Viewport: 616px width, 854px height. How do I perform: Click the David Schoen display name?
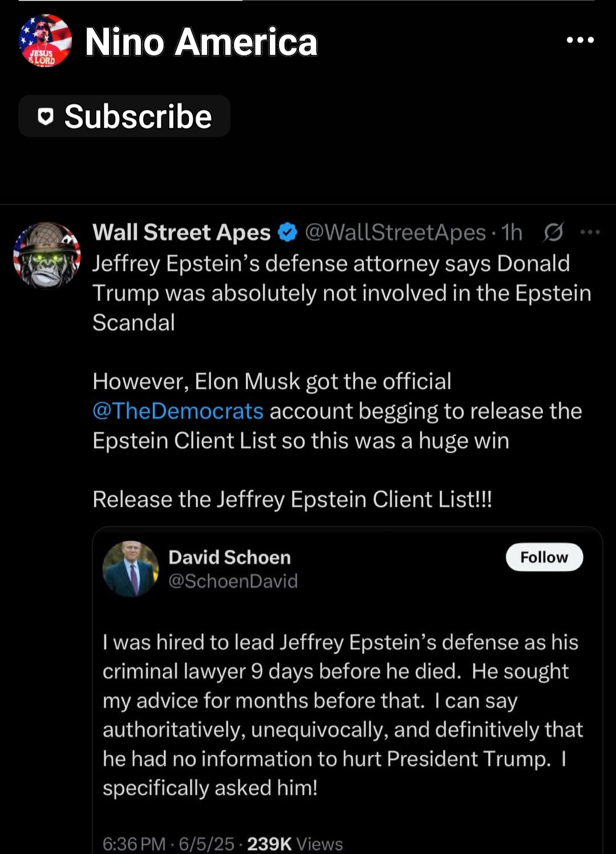[229, 557]
